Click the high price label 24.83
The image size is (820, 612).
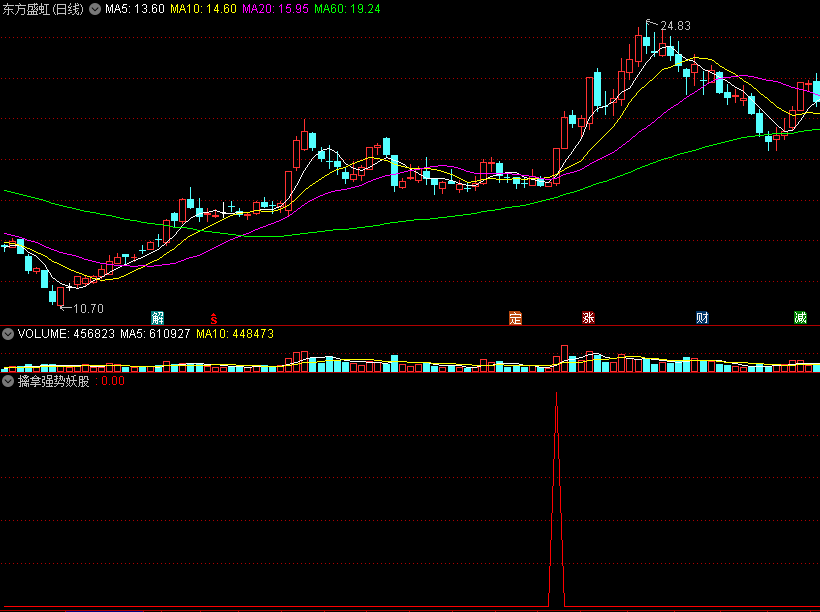(x=675, y=26)
